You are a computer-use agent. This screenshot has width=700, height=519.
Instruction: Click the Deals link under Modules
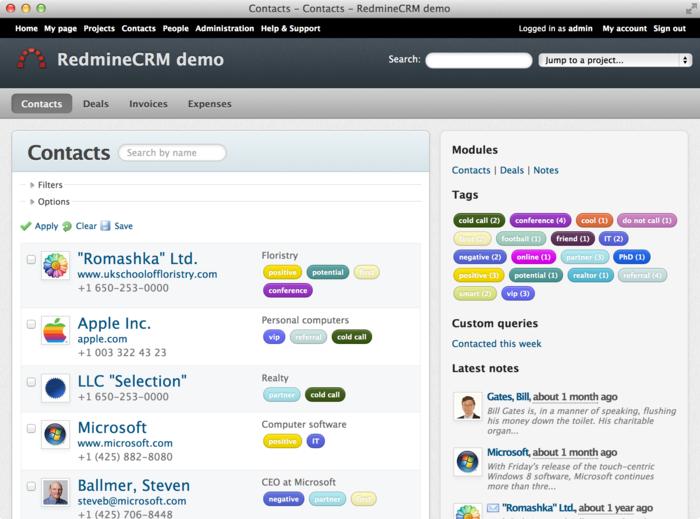pos(512,170)
